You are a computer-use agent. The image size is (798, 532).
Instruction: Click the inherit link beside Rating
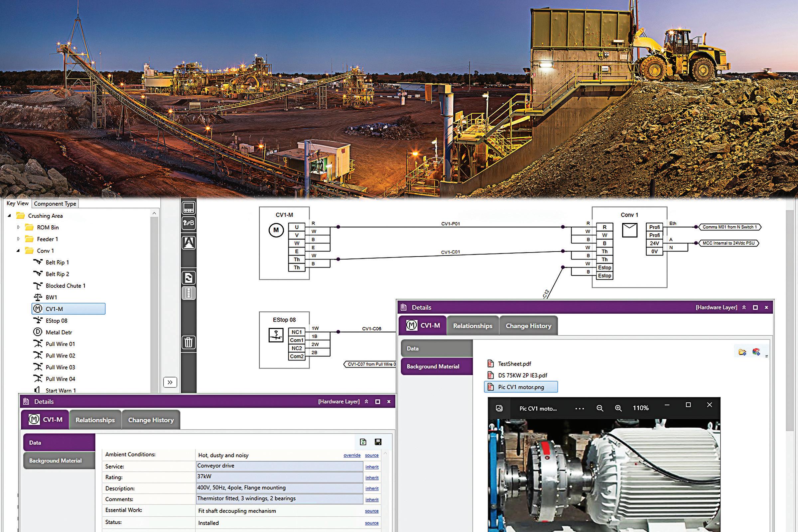click(372, 478)
